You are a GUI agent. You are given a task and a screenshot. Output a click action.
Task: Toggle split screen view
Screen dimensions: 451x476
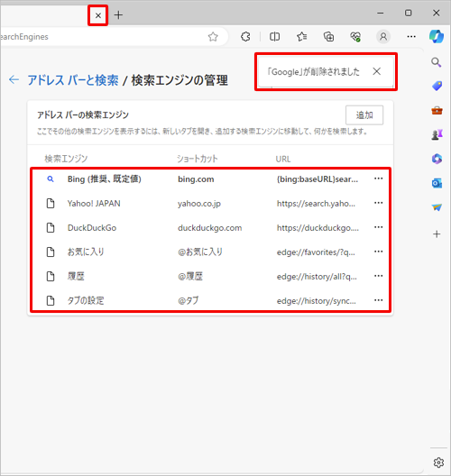[274, 37]
